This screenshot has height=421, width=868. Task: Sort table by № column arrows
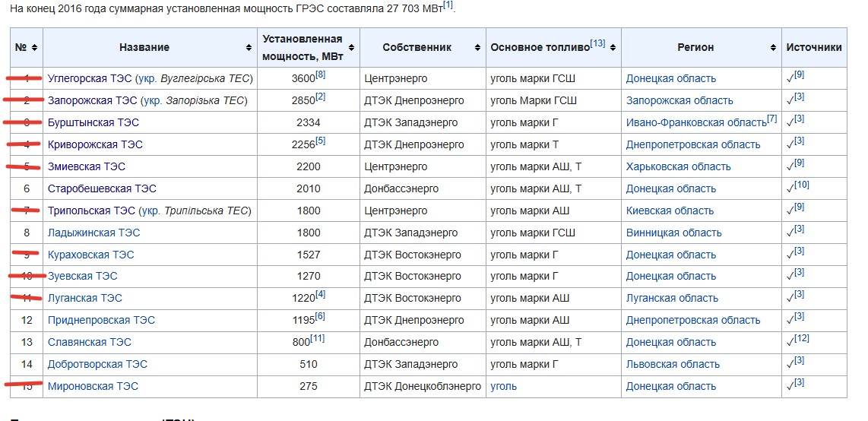tap(34, 48)
